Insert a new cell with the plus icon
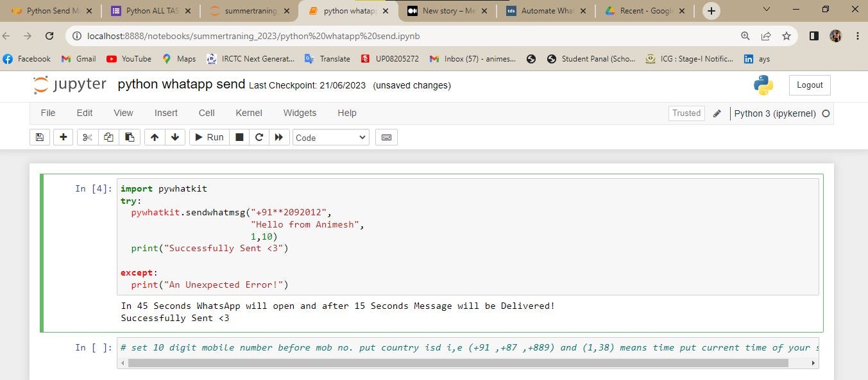 coord(63,136)
